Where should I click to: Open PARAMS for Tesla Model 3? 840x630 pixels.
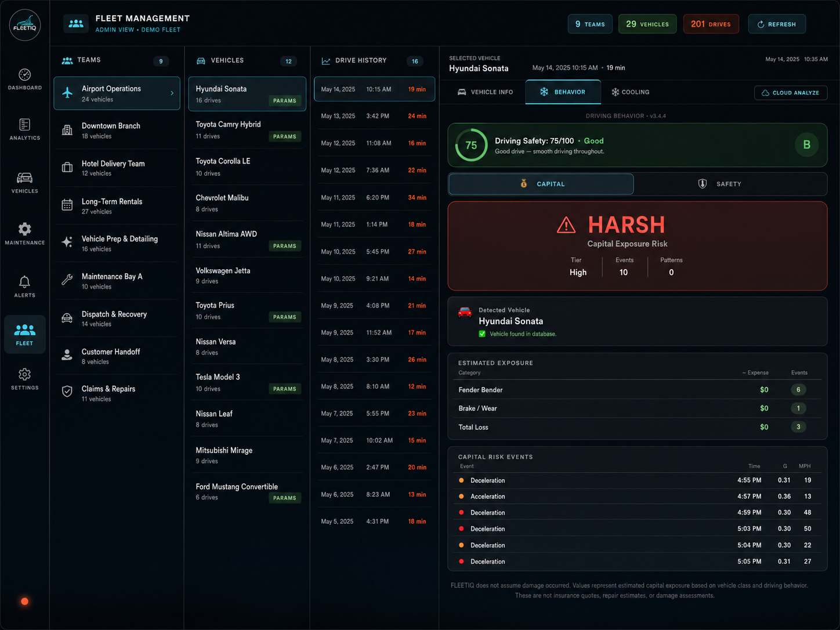point(285,389)
